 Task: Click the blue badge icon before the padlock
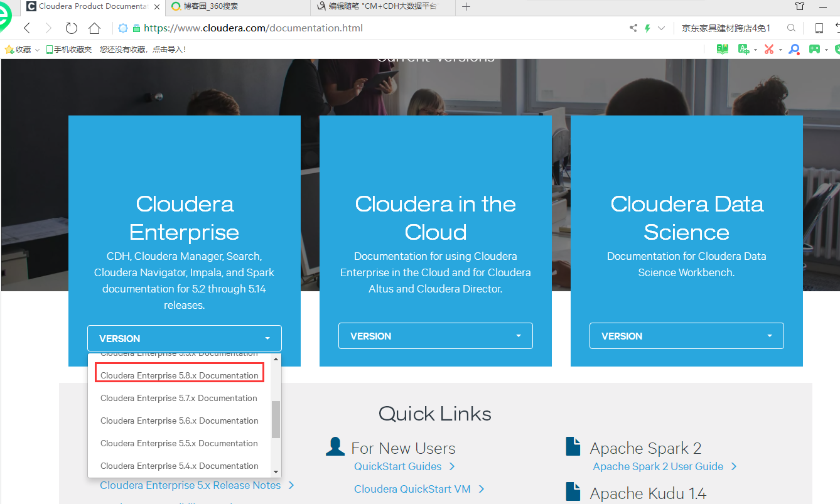pyautogui.click(x=123, y=28)
